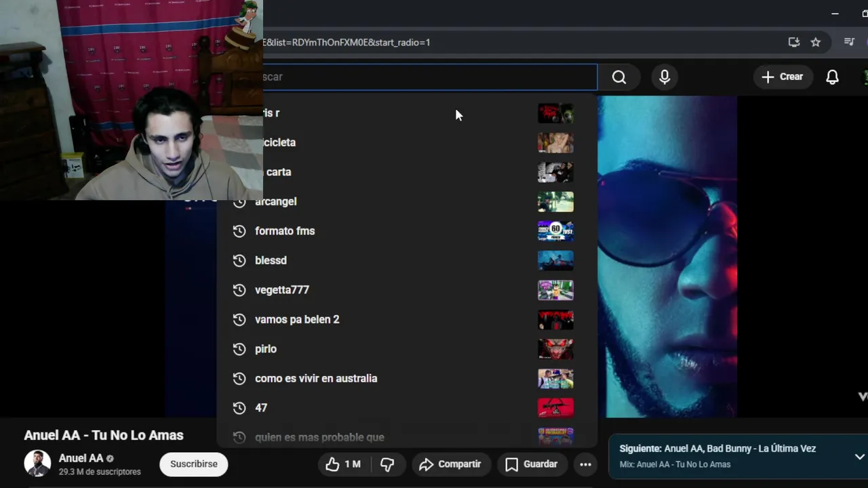The width and height of the screenshot is (868, 488).
Task: Click history clock icon beside 'arcangel'
Action: click(239, 201)
